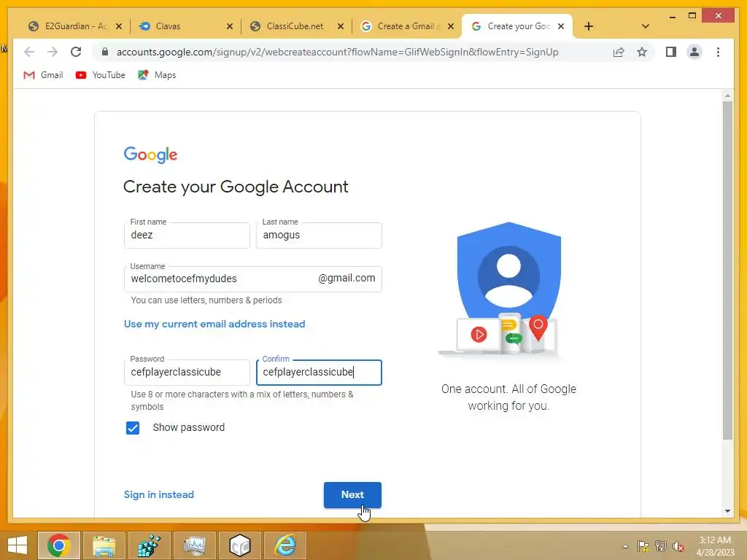The width and height of the screenshot is (747, 560).
Task: Share this page using the share icon
Action: (619, 52)
